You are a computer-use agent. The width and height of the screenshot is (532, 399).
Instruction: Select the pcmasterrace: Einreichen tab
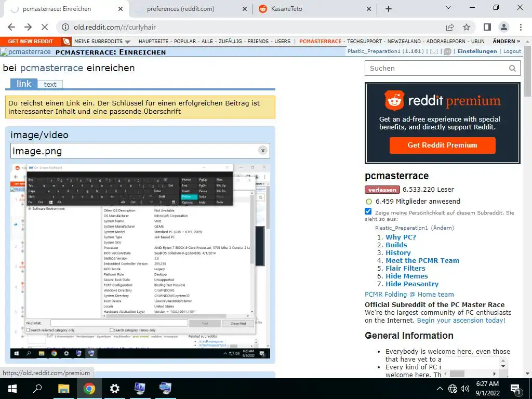click(x=57, y=9)
